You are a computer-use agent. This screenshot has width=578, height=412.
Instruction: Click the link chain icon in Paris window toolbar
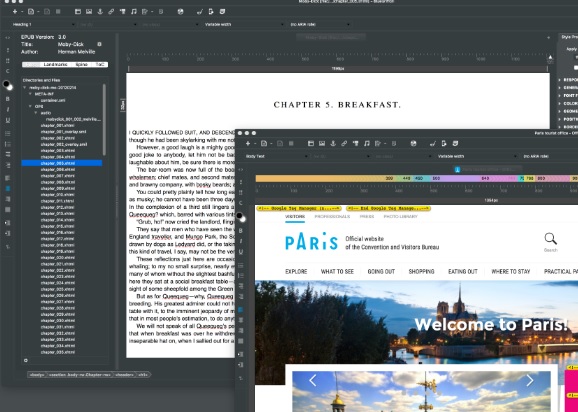coord(344,143)
